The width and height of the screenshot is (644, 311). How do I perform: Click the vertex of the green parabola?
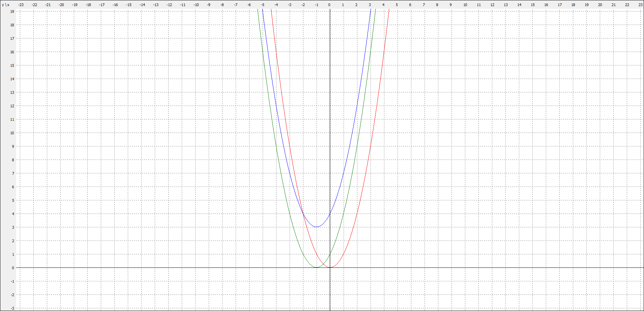pos(316,267)
